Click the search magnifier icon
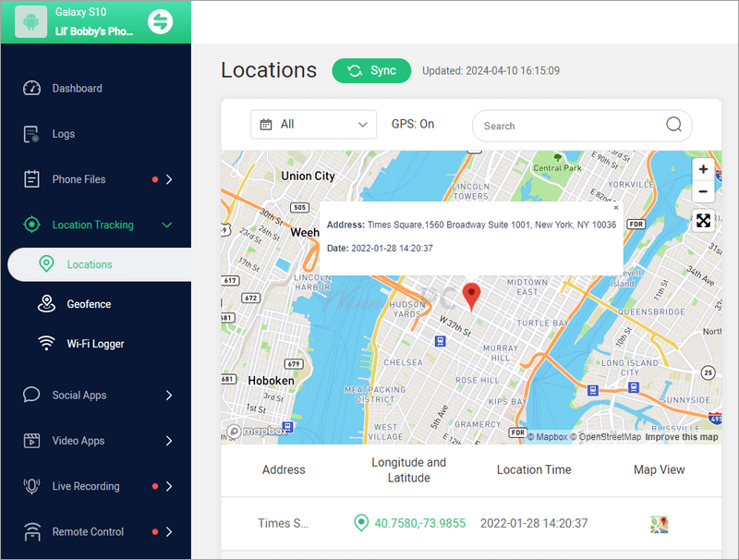The height and width of the screenshot is (560, 739). (x=674, y=125)
